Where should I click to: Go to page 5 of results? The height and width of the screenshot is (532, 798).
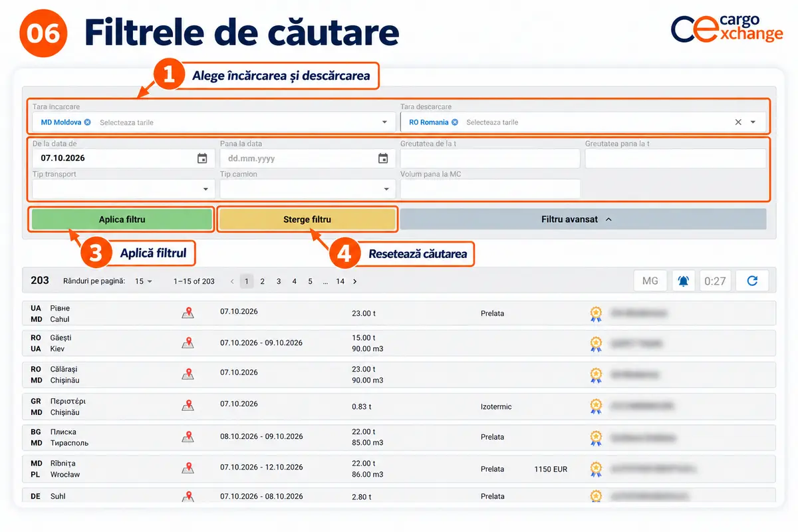[x=311, y=281]
